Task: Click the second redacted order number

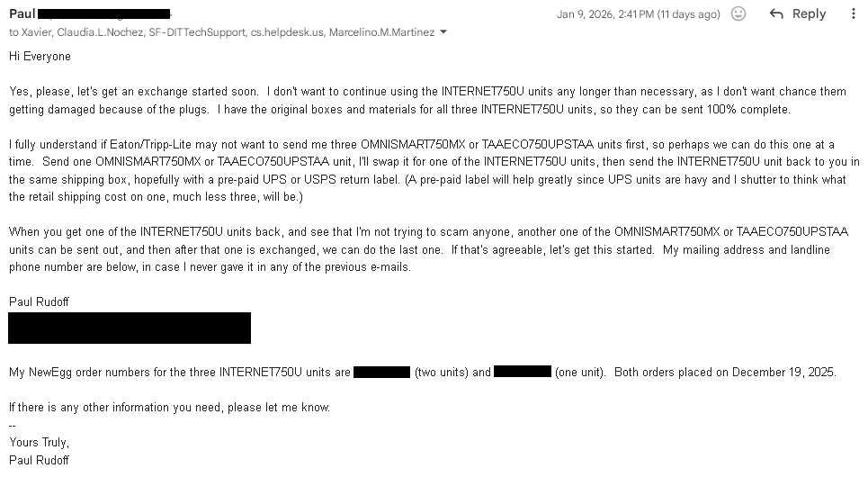Action: tap(522, 372)
